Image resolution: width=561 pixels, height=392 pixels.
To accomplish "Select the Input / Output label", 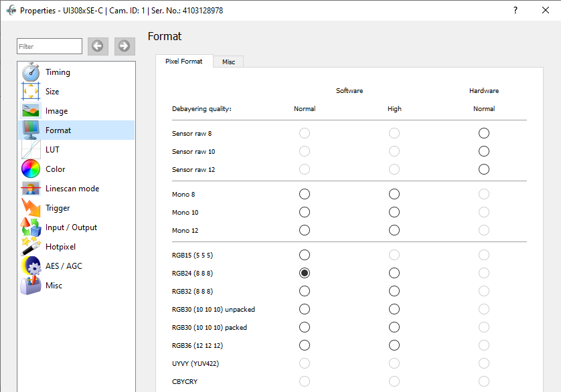I will (71, 227).
